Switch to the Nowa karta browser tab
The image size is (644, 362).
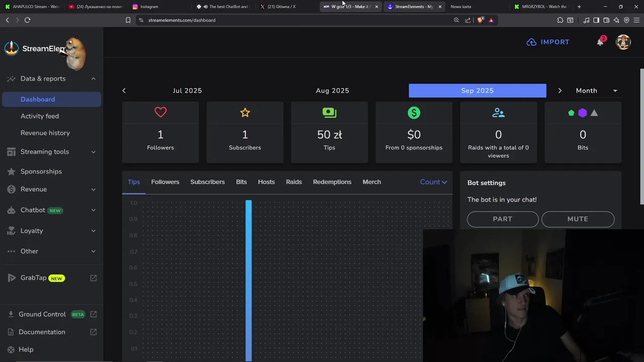[461, 7]
